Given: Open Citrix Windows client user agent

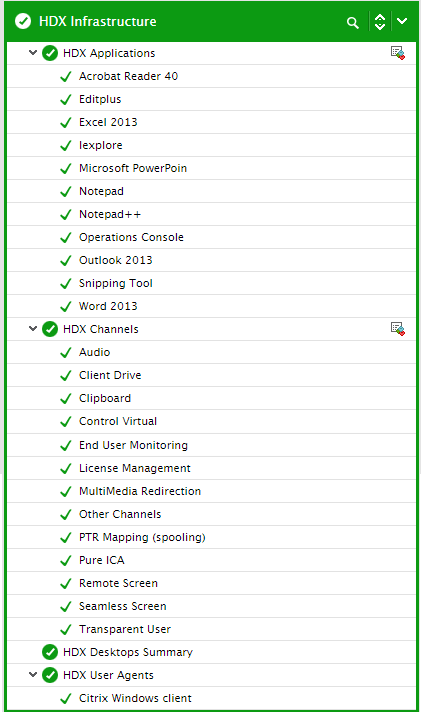Looking at the screenshot, I should tap(135, 698).
